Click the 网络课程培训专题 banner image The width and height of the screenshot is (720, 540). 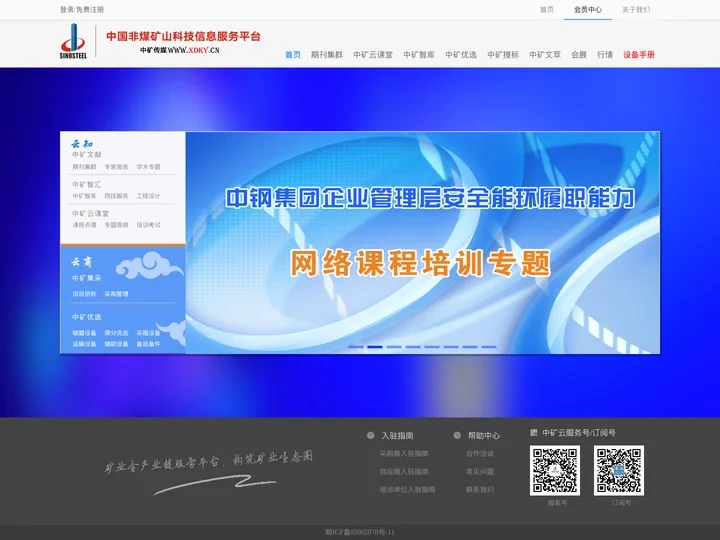(422, 242)
